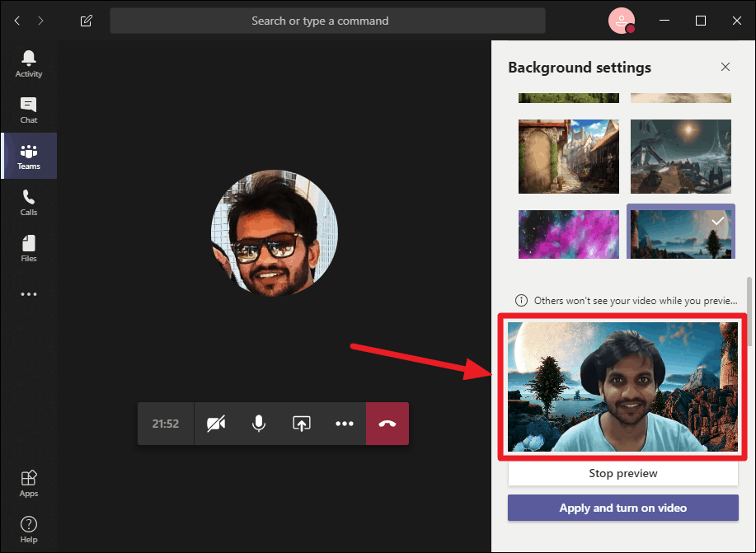
Task: Browse available Apps
Action: [x=28, y=483]
